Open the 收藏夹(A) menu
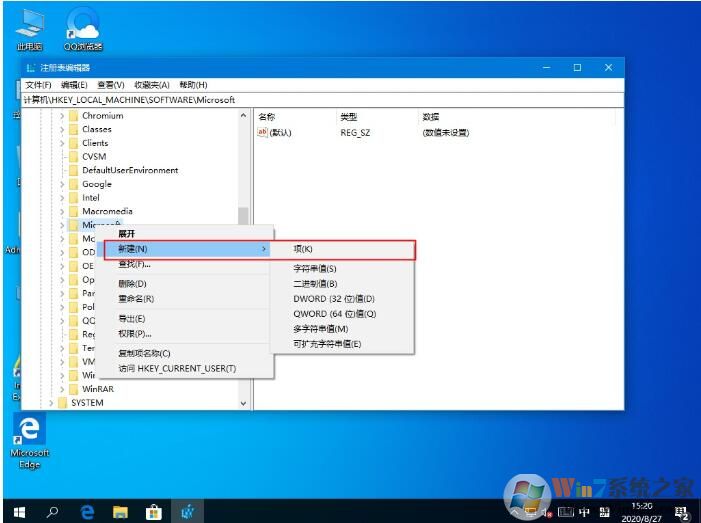Screen dimensions: 701x523 [x=152, y=85]
